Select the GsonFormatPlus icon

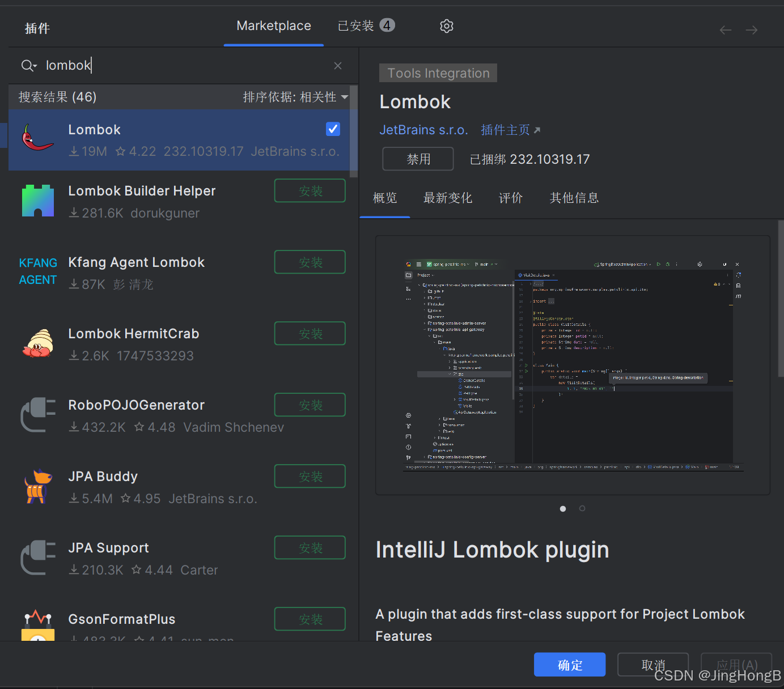coord(38,625)
